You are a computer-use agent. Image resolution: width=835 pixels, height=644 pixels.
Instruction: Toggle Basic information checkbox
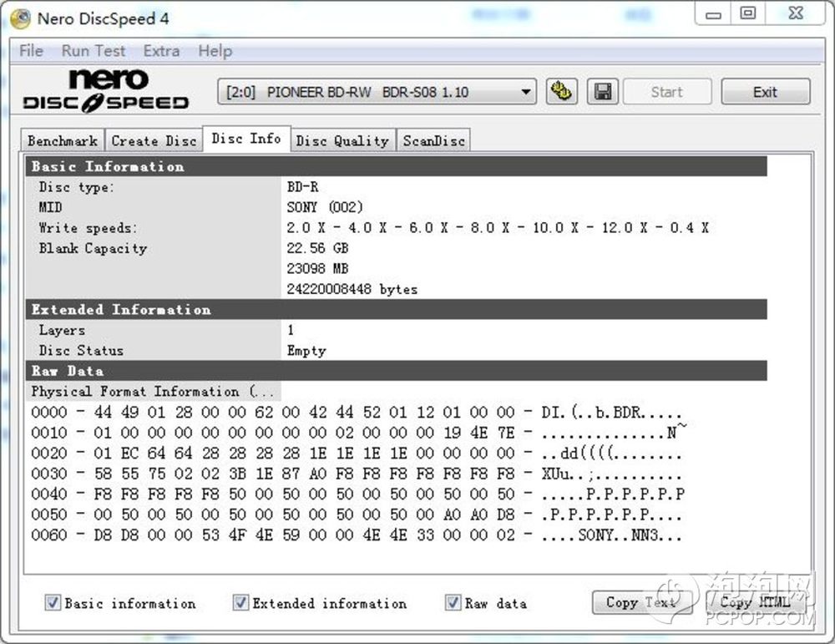(x=52, y=603)
